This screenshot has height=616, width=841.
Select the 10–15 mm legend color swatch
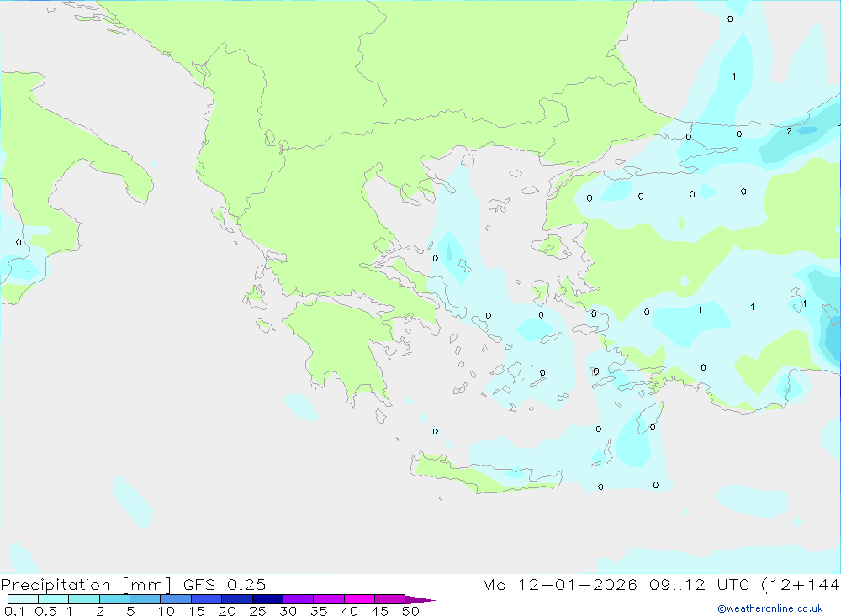(176, 599)
